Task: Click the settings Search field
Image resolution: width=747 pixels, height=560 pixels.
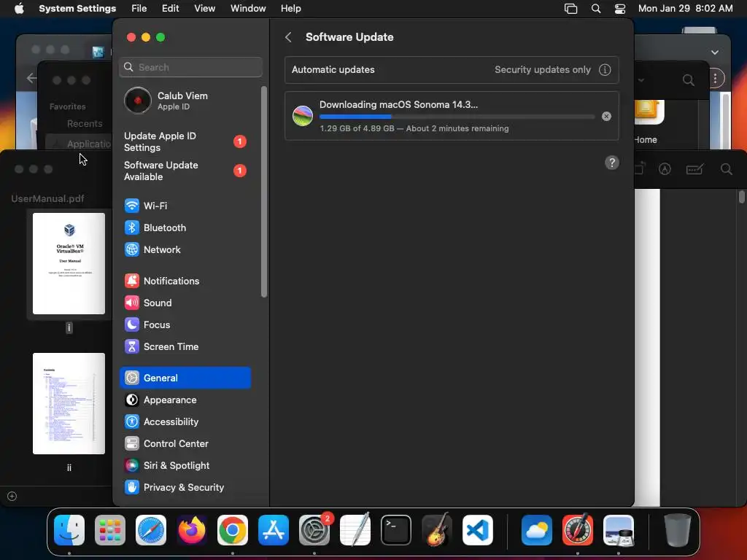Action: (190, 67)
